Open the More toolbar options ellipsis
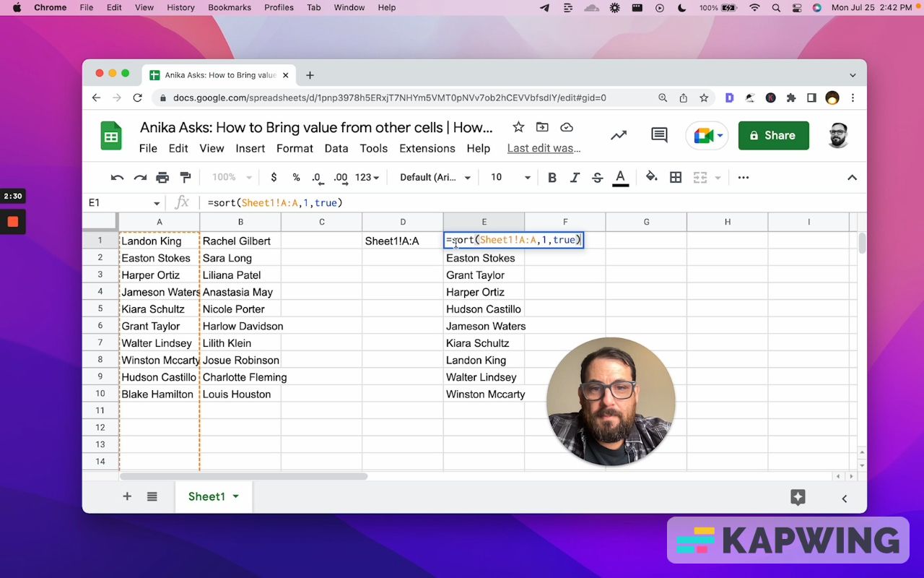The width and height of the screenshot is (924, 578). point(744,177)
